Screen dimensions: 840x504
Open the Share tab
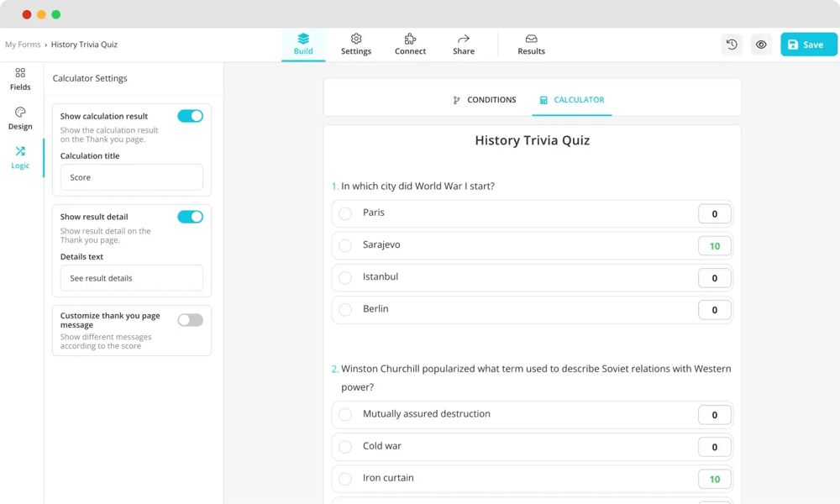(464, 45)
